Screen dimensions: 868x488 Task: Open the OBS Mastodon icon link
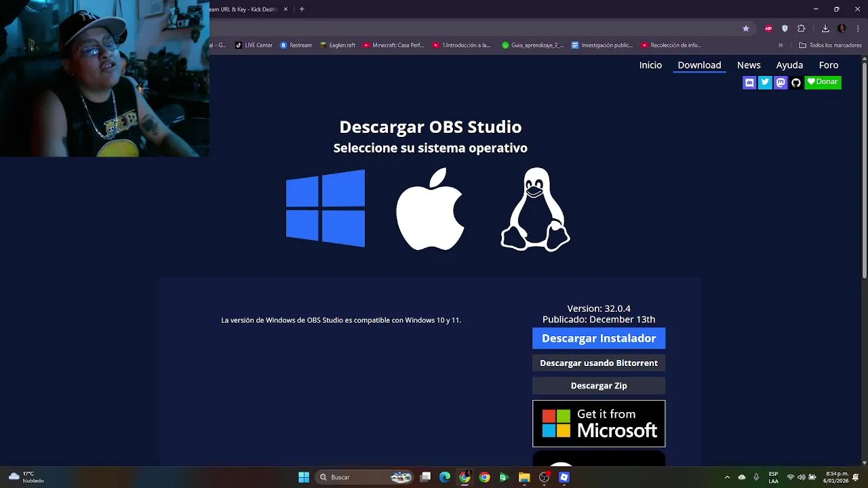pyautogui.click(x=781, y=82)
